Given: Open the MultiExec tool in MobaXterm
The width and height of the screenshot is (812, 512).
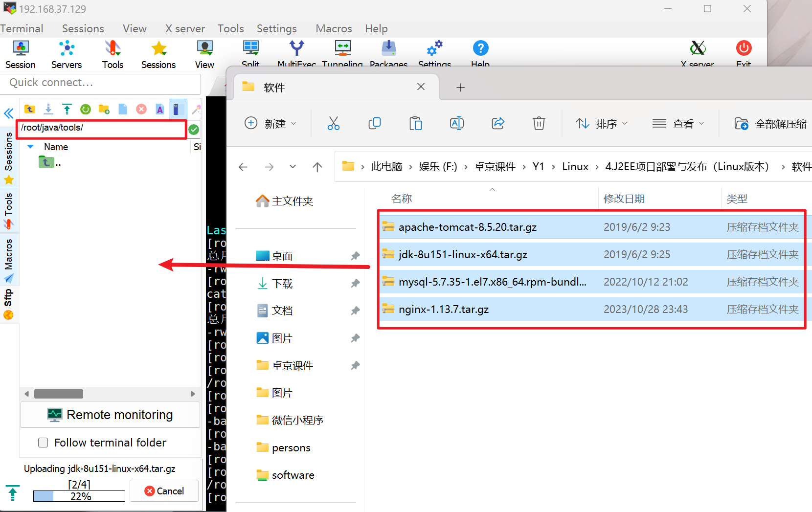Looking at the screenshot, I should pos(296,53).
